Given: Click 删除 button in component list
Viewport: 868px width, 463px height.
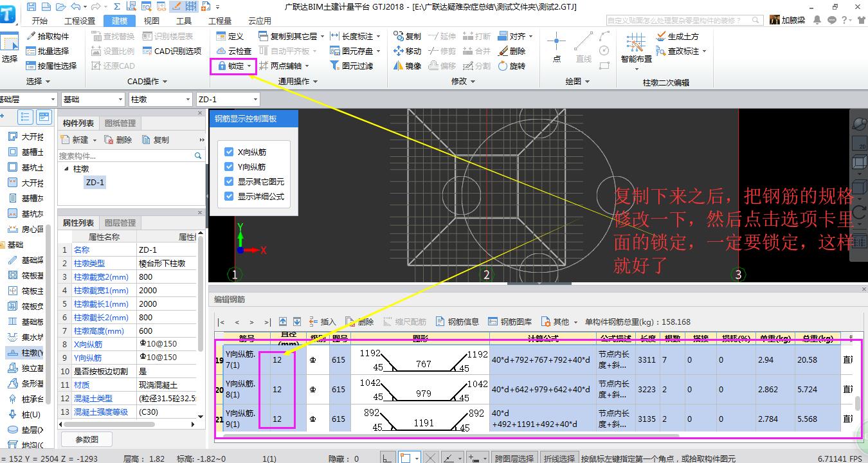Looking at the screenshot, I should tap(118, 140).
